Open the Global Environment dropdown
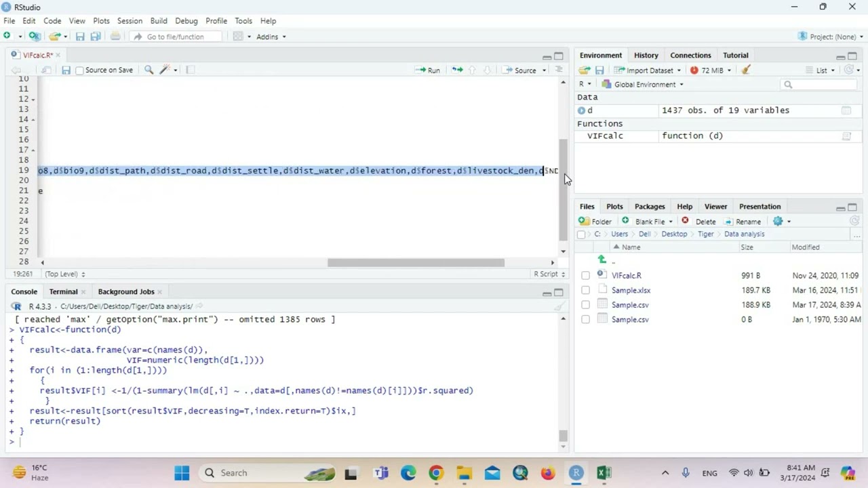 tap(643, 85)
